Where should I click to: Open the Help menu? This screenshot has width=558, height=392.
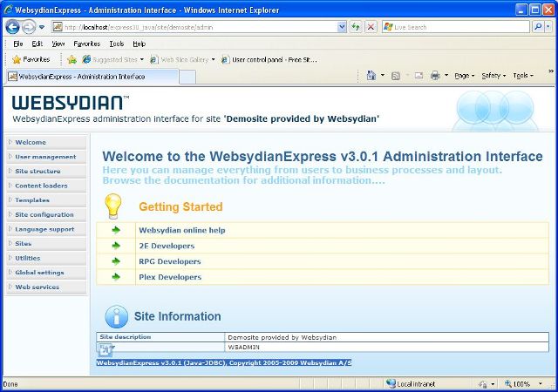click(139, 44)
